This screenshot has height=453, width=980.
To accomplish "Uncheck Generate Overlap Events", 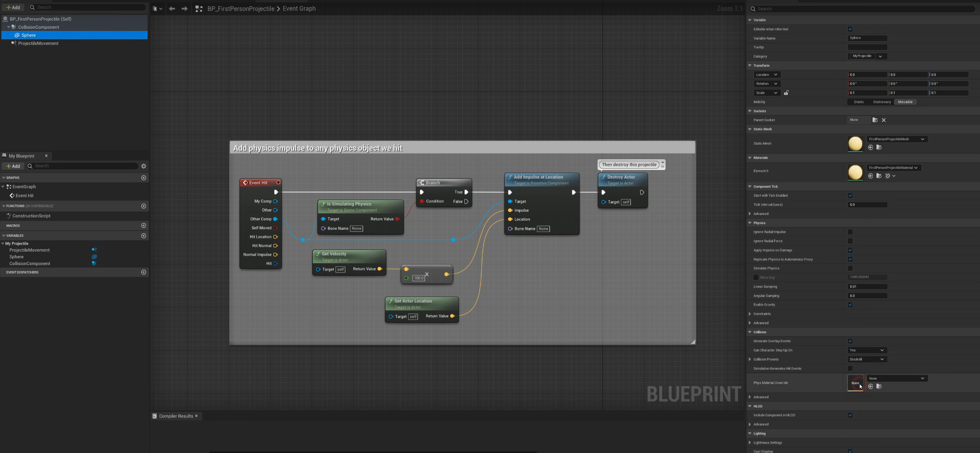I will (x=850, y=341).
